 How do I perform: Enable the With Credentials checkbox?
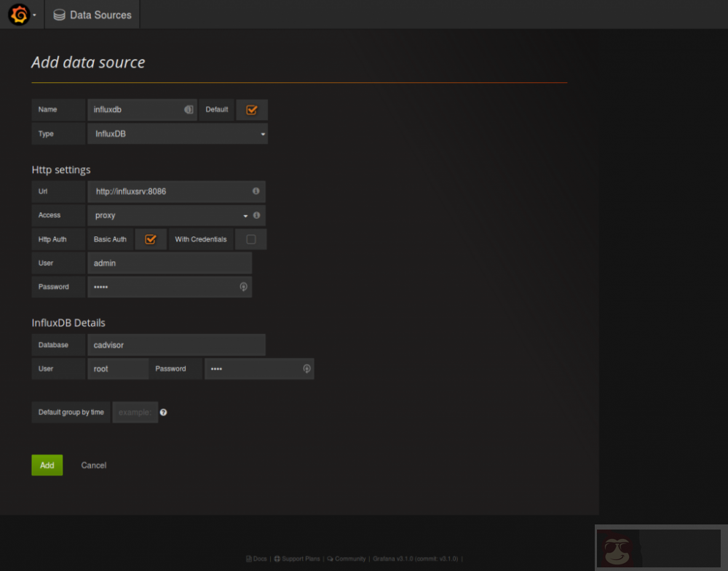(x=250, y=239)
